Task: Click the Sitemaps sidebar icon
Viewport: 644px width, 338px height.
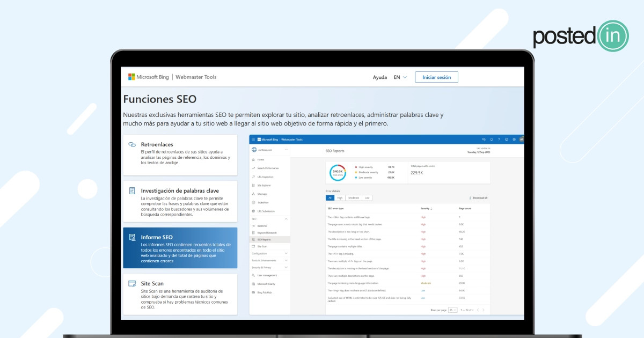Action: [253, 194]
